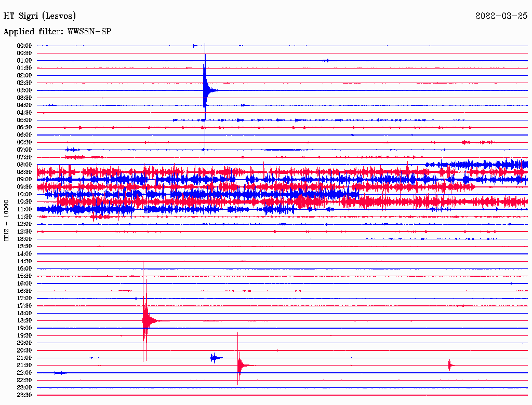The image size is (532, 405).
Task: Click the large red event on the 18:30 trace
Action: (x=147, y=321)
